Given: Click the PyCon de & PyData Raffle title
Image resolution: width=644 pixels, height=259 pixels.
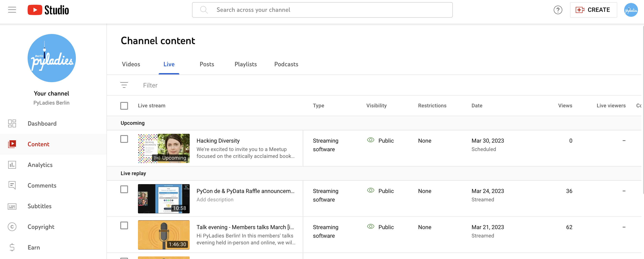Looking at the screenshot, I should [x=245, y=191].
